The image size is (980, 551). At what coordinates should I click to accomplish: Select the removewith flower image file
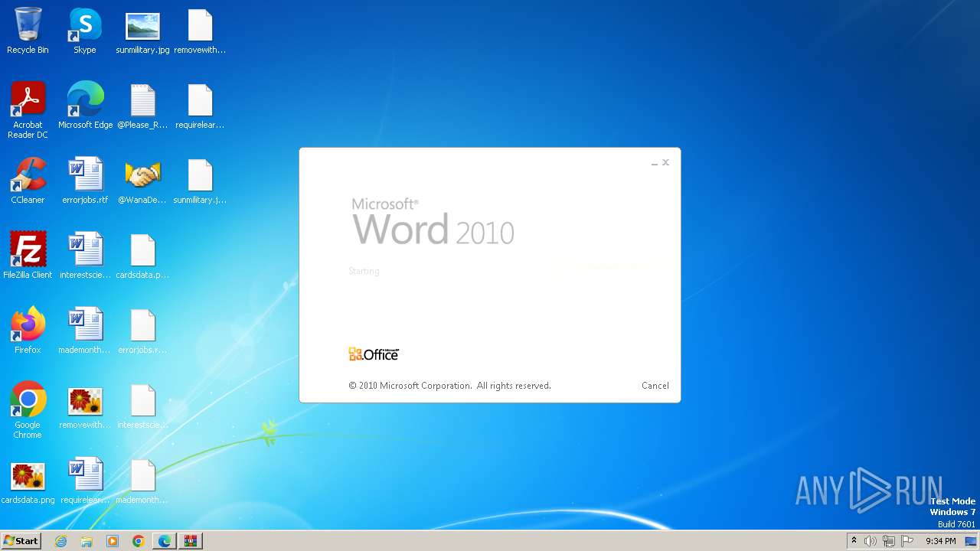[85, 406]
